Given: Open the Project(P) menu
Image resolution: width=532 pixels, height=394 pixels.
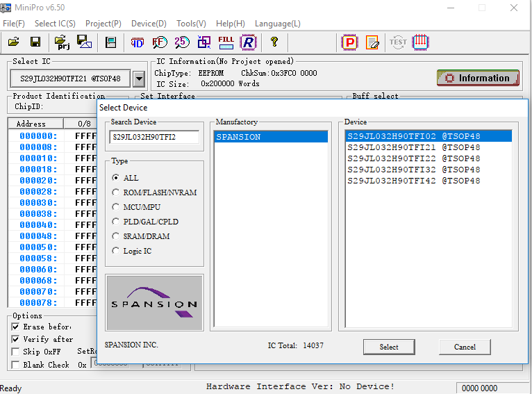Looking at the screenshot, I should click(x=103, y=24).
